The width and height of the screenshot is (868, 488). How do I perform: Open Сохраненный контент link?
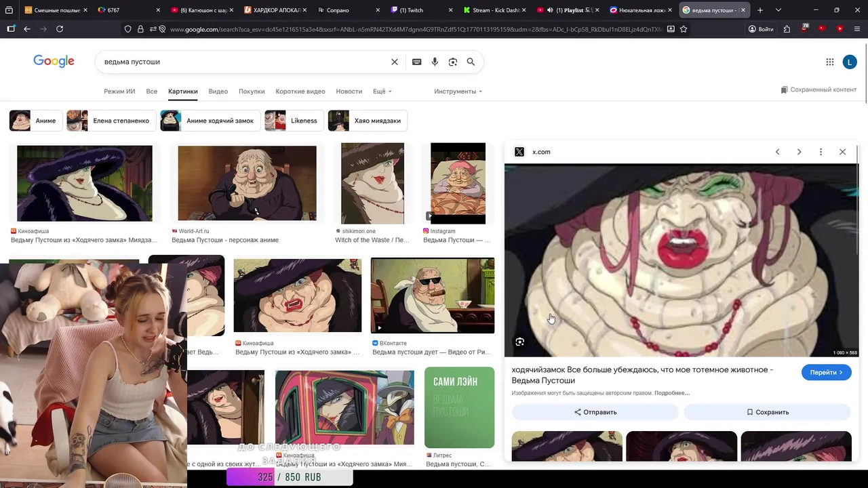(818, 89)
